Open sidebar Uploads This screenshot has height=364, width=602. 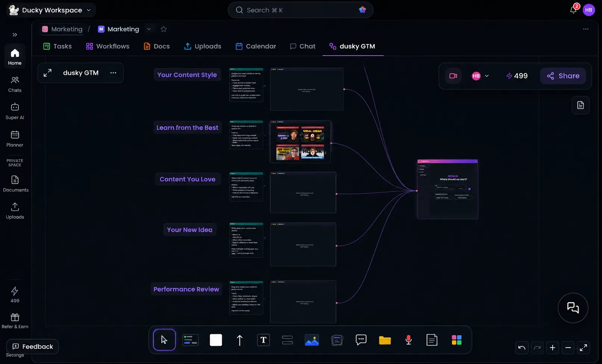coord(15,211)
